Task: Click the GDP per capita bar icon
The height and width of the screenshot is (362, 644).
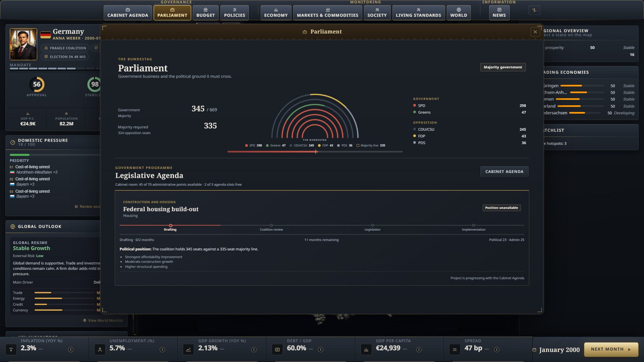Action: (366, 350)
